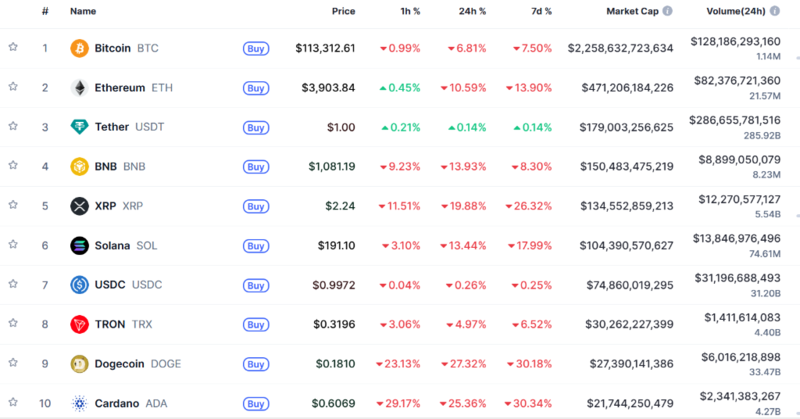
Task: Favorite Cardano with its star icon
Action: 13,403
